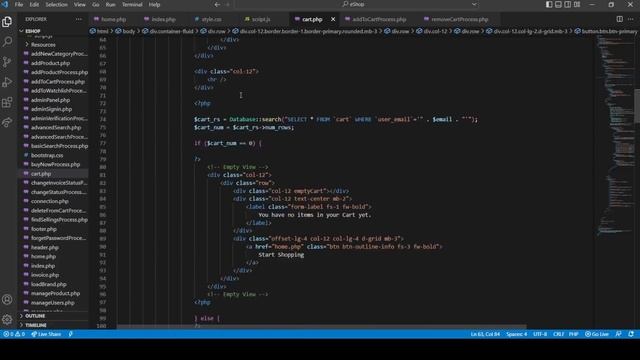640x360 pixels.
Task: Open the View menu
Action: point(80,4)
